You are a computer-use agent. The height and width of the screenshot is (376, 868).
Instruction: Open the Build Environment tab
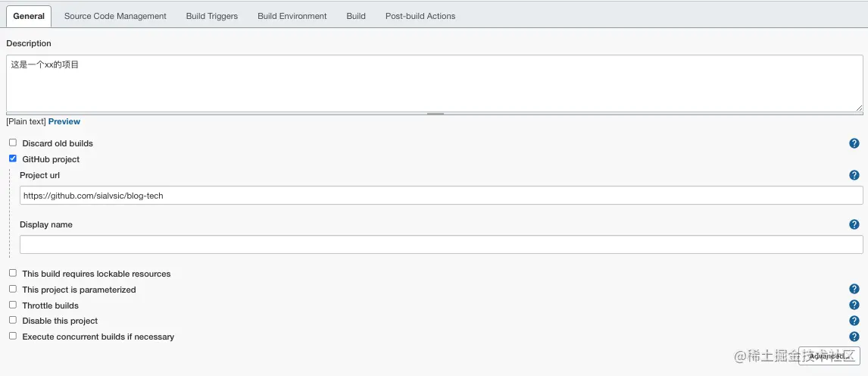tap(292, 17)
